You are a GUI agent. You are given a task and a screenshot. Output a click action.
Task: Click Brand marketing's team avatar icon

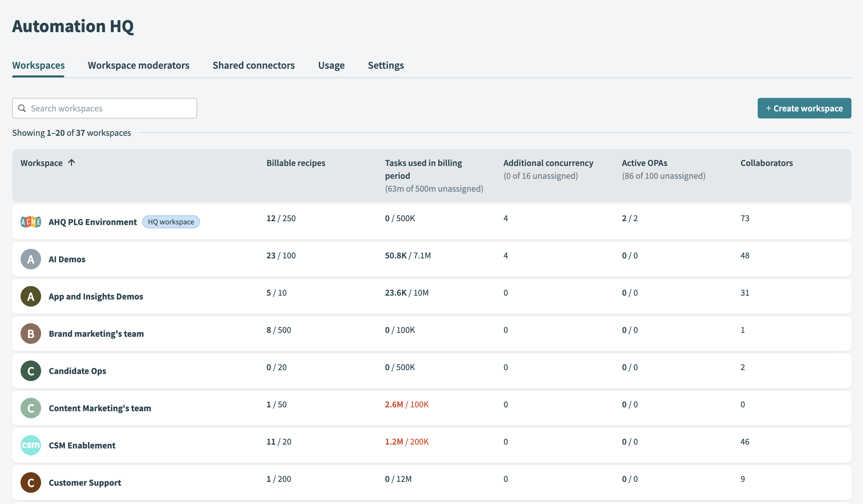pos(31,334)
